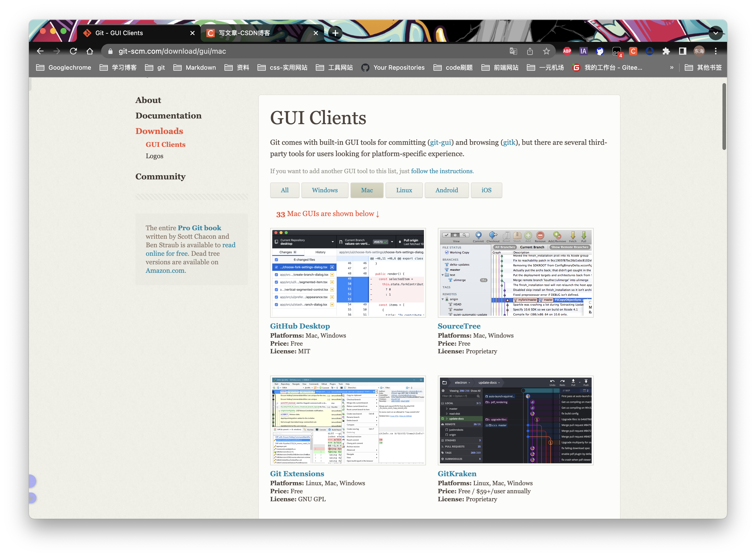756x557 pixels.
Task: Open the 东海 profile avatar
Action: [x=699, y=51]
